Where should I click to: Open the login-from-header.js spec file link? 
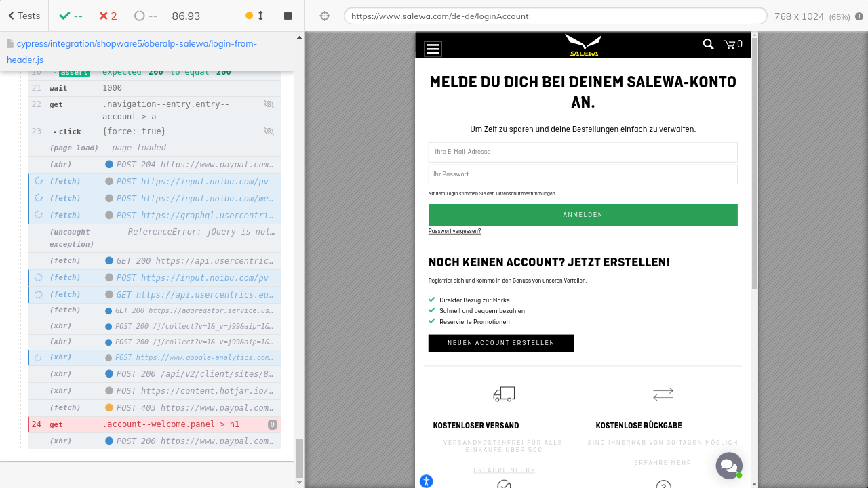coord(132,52)
